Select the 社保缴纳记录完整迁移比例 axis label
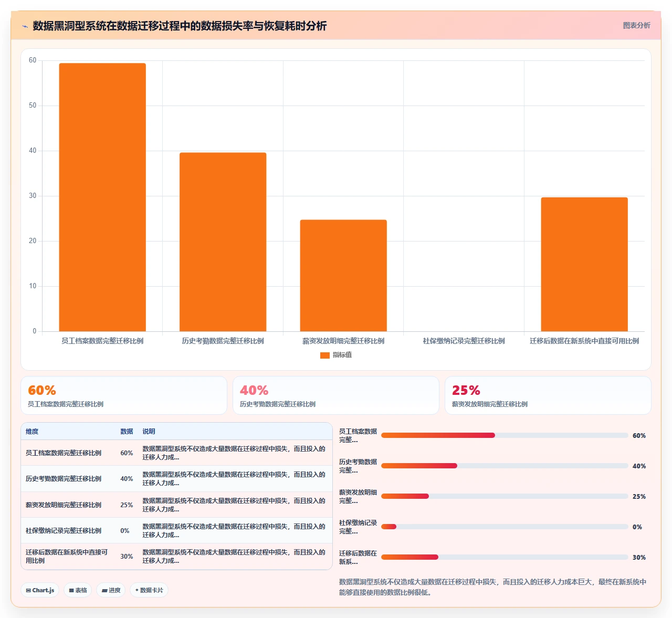Viewport: 672px width, 618px height. (464, 341)
